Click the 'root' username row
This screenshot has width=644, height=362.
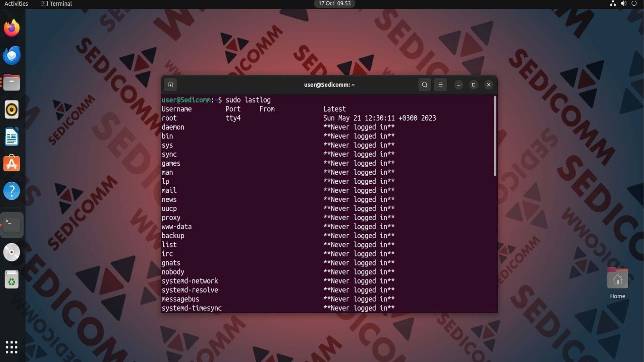coord(169,118)
